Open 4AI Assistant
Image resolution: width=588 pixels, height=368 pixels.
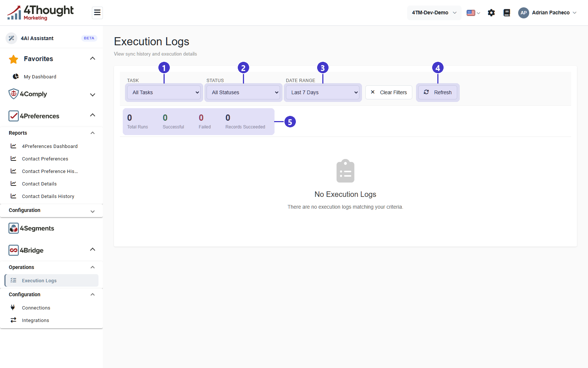[37, 38]
